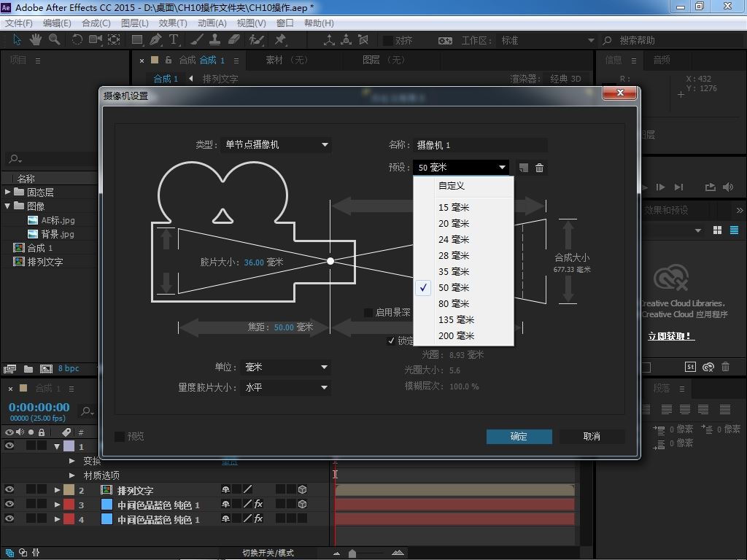This screenshot has height=560, width=747.
Task: Select the Roto Brush tool
Action: 256,39
